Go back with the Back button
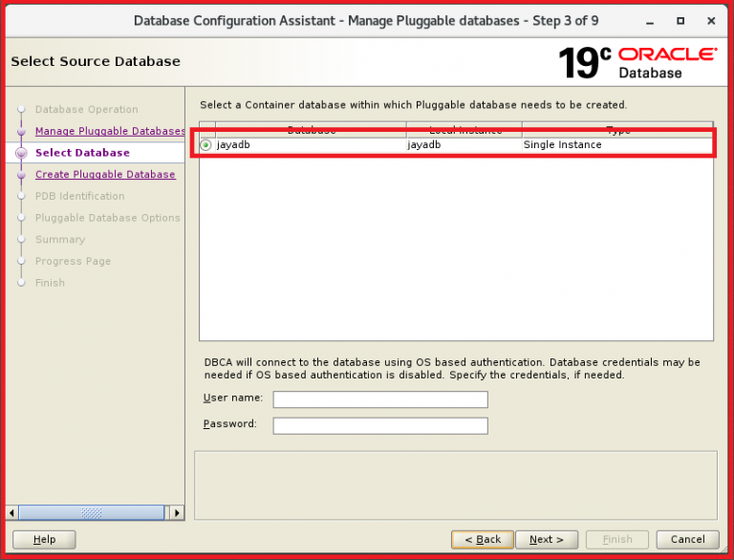This screenshot has width=734, height=560. 483,539
